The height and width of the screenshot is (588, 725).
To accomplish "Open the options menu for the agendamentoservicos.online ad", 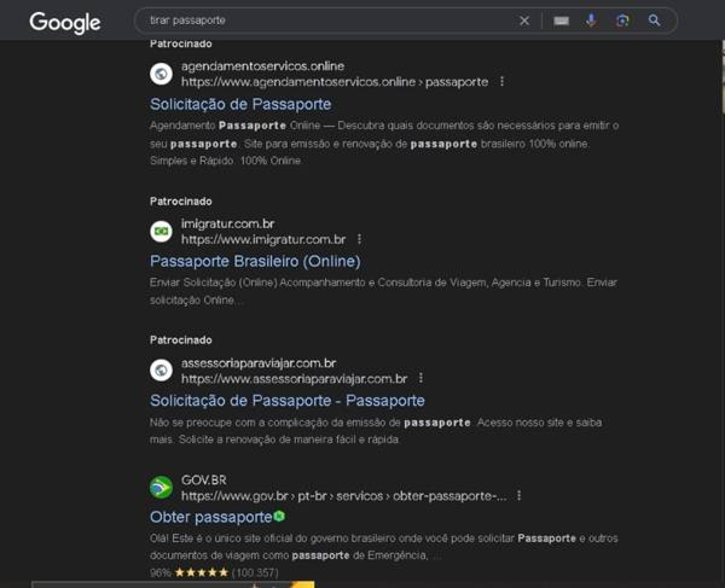I will [x=502, y=82].
